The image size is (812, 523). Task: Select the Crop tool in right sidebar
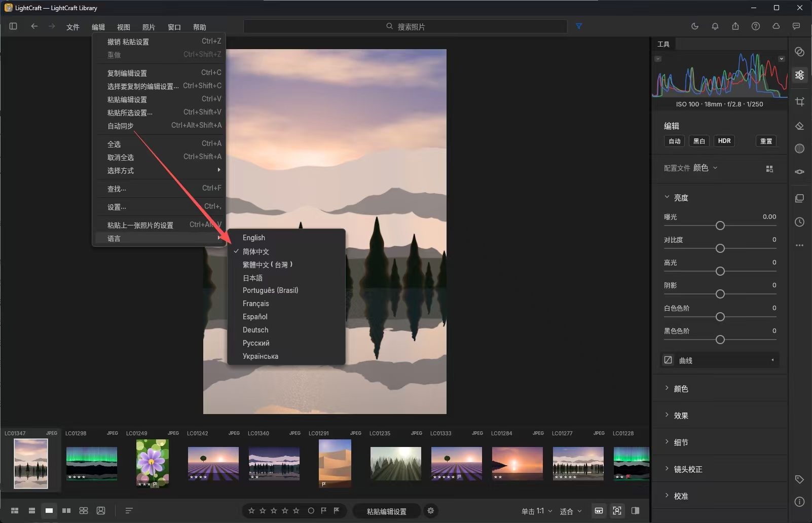800,101
